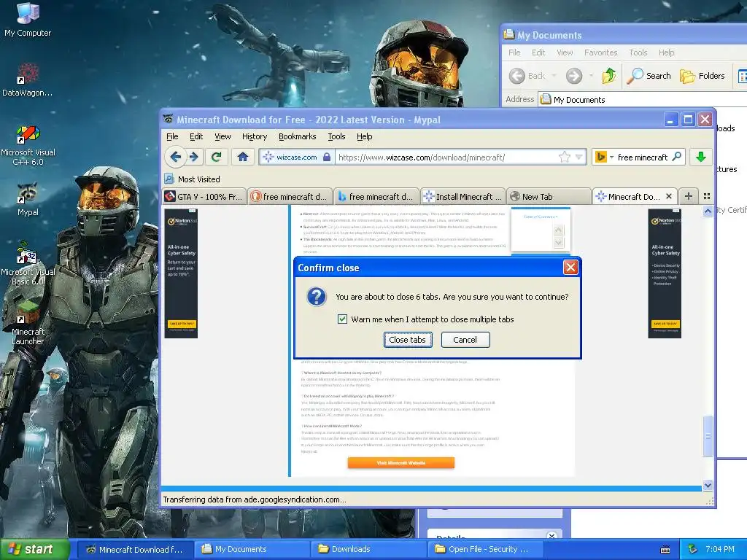Viewport: 747px width, 560px height.
Task: Click Back in the My Documents toolbar
Action: (527, 75)
